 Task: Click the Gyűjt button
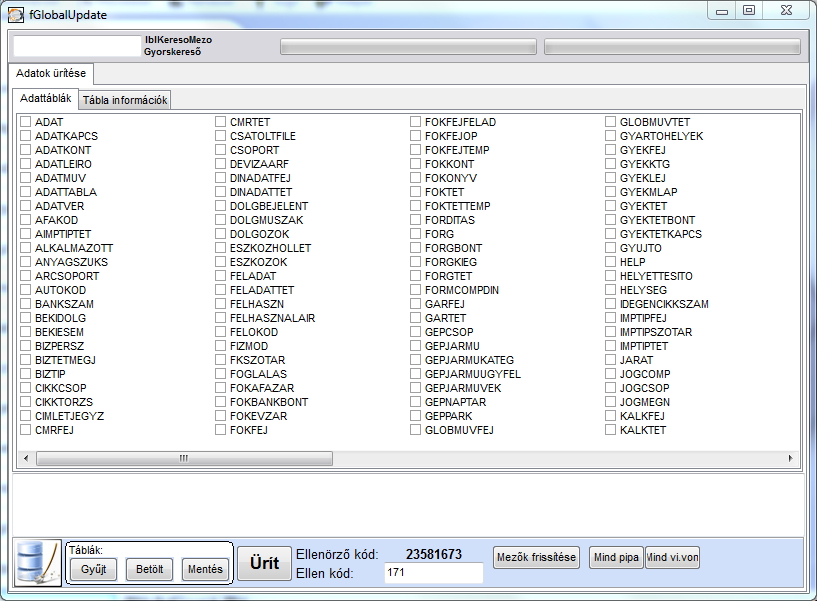[x=94, y=569]
